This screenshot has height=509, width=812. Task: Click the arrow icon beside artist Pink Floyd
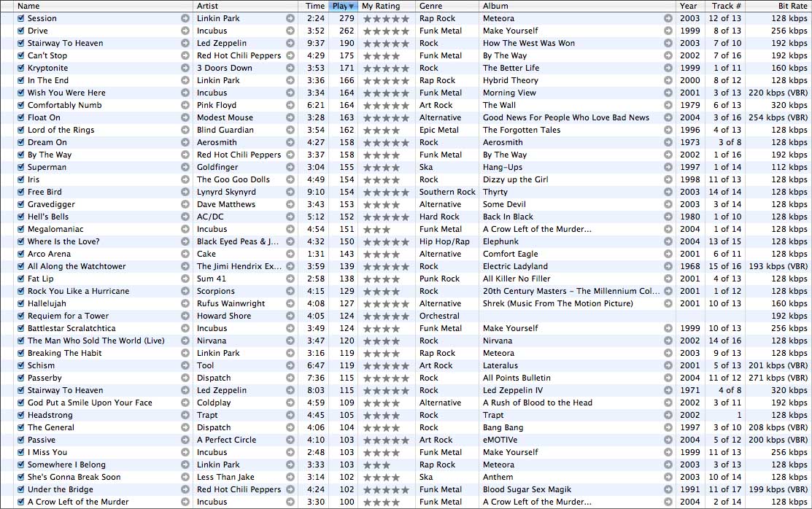(x=290, y=105)
